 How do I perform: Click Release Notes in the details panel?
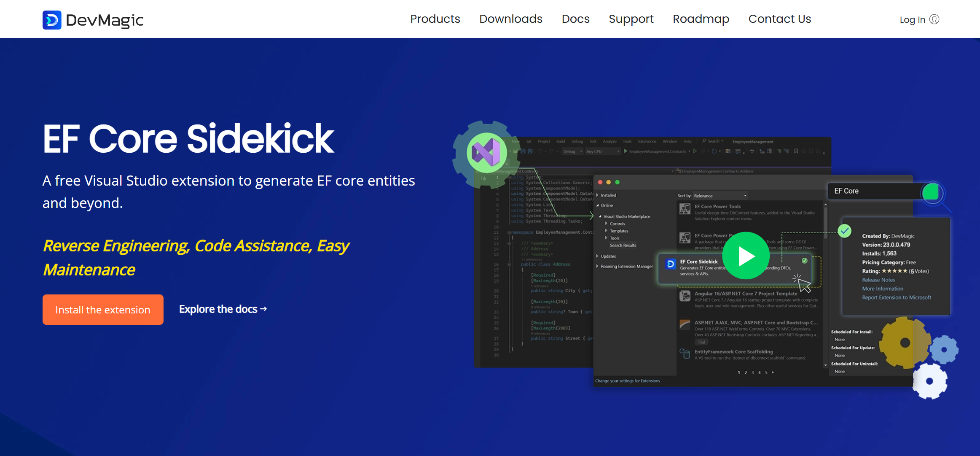[x=878, y=280]
